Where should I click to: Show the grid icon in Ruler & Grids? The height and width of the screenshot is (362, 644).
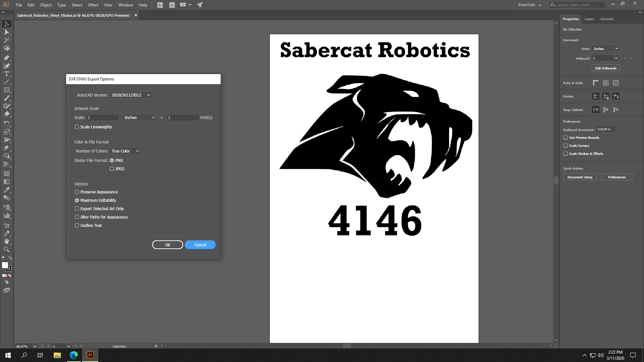pyautogui.click(x=605, y=83)
